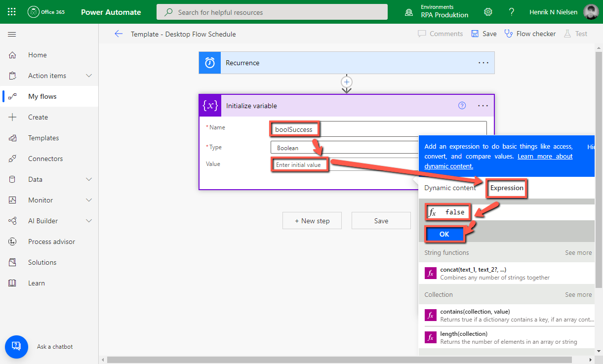Click the Recurrence clock icon
Image resolution: width=603 pixels, height=364 pixels.
tap(210, 63)
